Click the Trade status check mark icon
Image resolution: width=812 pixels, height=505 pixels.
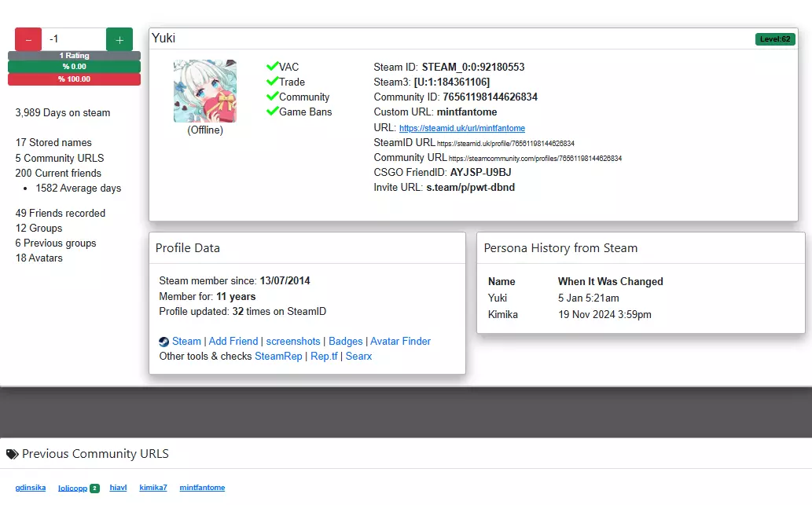click(x=273, y=81)
